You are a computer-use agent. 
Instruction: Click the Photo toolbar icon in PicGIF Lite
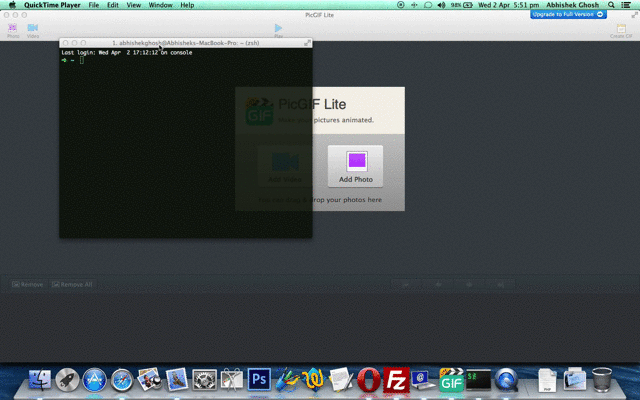tap(13, 31)
